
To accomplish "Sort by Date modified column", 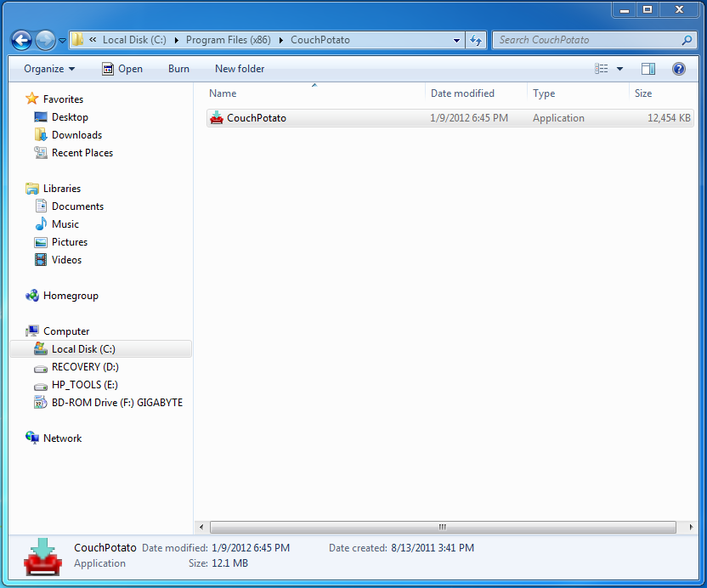I will tap(476, 93).
